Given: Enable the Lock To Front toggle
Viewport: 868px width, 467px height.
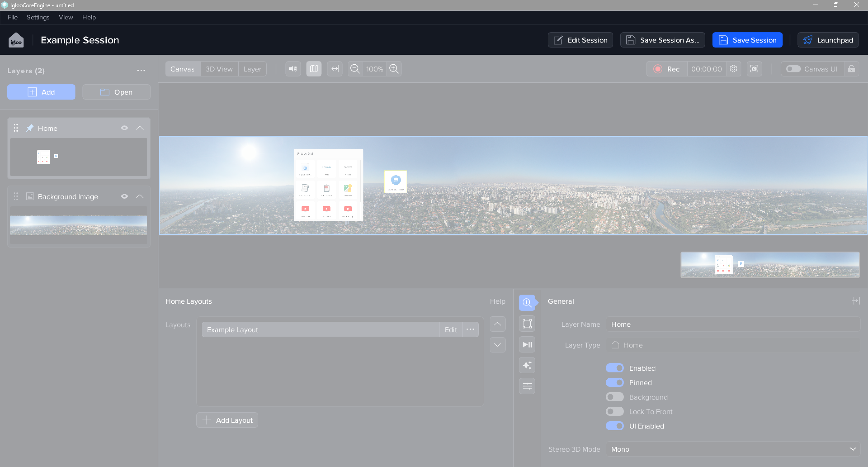Looking at the screenshot, I should pos(615,411).
